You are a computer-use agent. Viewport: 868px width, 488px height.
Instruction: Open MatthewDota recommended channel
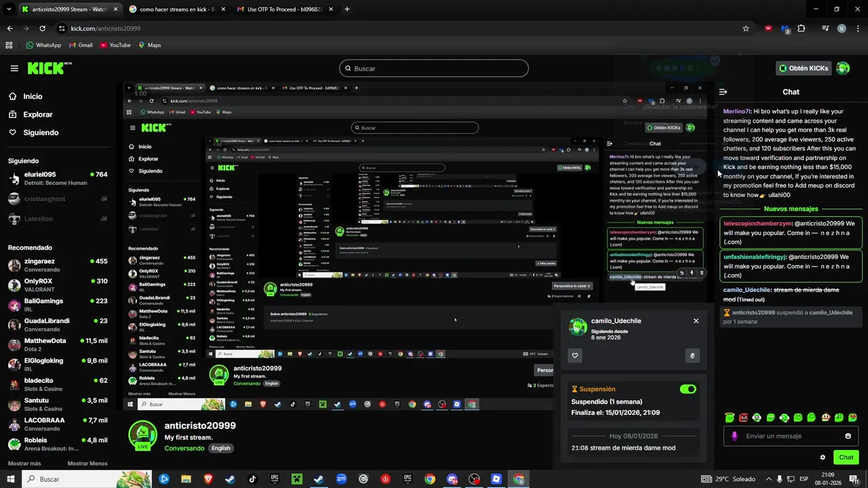pos(58,344)
